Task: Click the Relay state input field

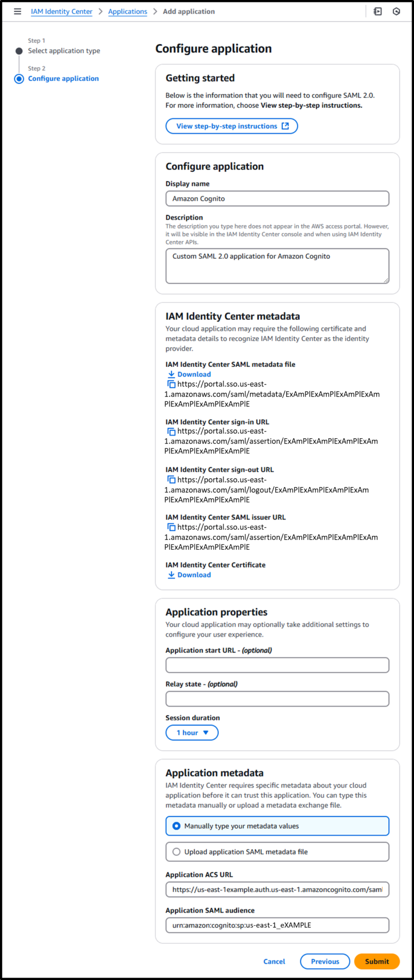Action: 277,699
